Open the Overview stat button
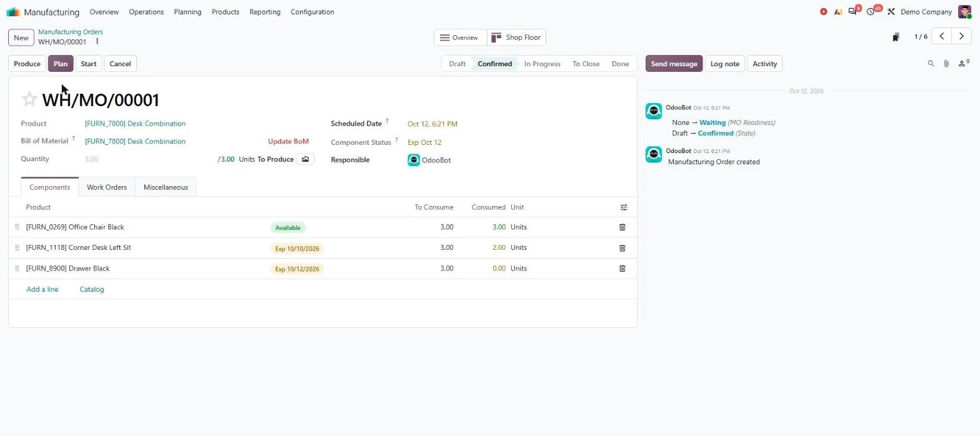Screen dimensions: 980x436 [460, 37]
